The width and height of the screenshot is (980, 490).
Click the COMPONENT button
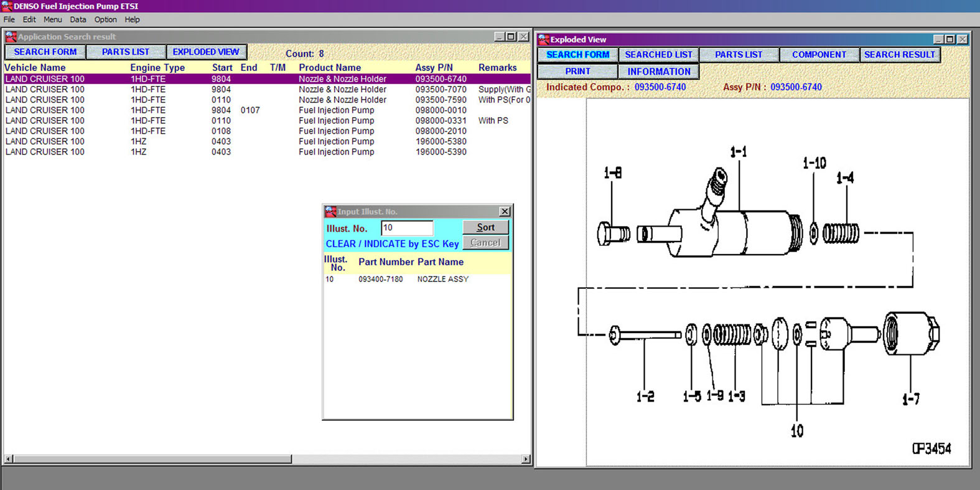819,55
